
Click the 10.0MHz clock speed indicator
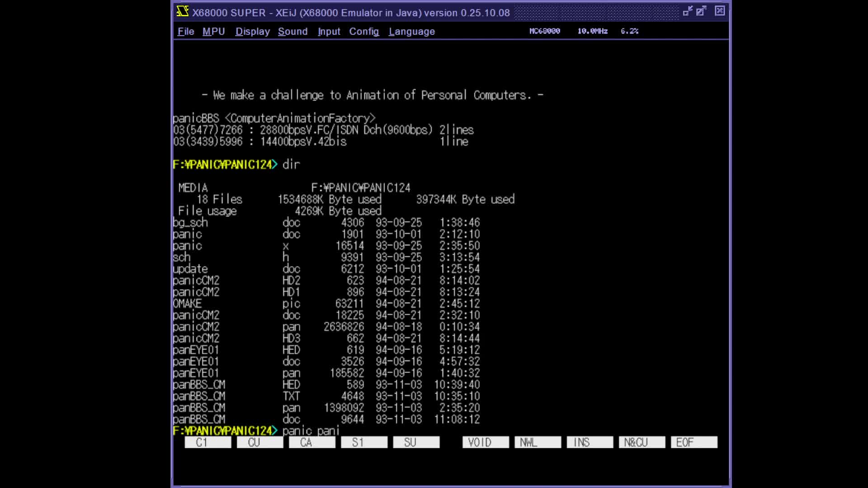pyautogui.click(x=592, y=31)
